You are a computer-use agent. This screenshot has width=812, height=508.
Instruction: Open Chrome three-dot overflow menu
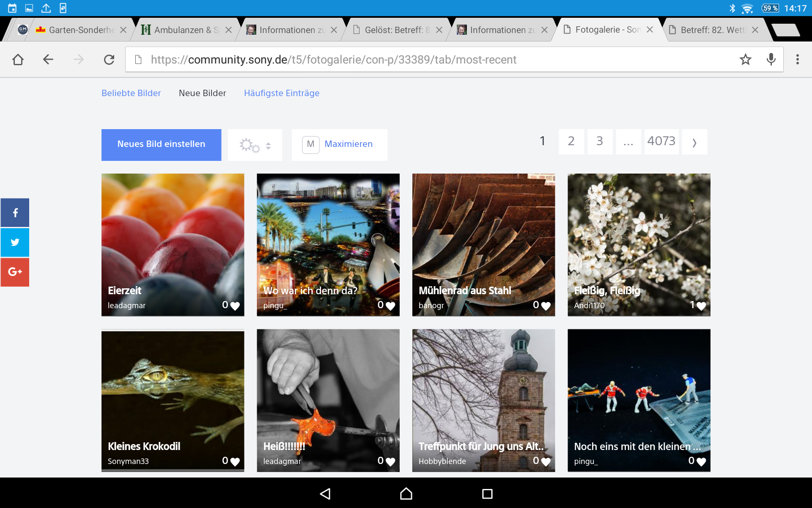tap(797, 60)
